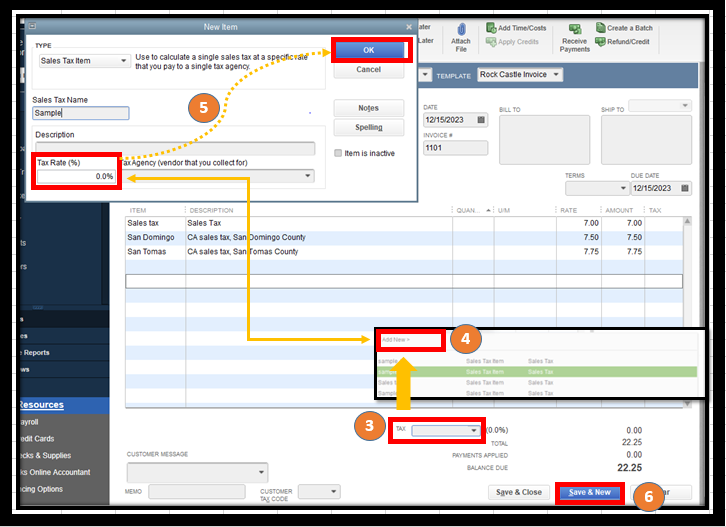The image size is (726, 527).
Task: Expand the dropdown left of Template label
Action: (425, 75)
